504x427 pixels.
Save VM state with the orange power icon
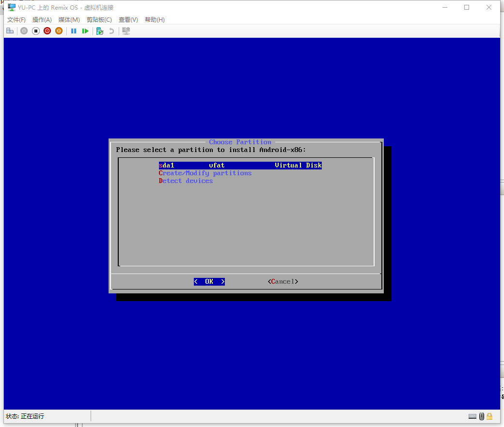[x=59, y=31]
